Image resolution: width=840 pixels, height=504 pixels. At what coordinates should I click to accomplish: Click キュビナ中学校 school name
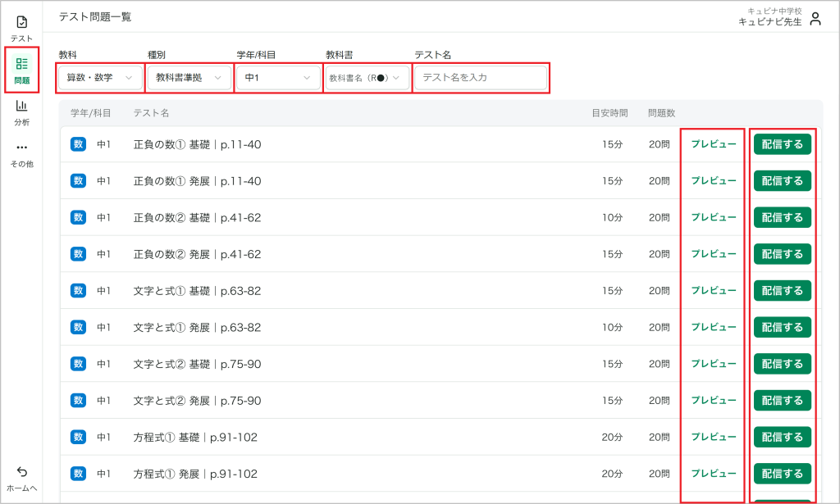pyautogui.click(x=774, y=11)
